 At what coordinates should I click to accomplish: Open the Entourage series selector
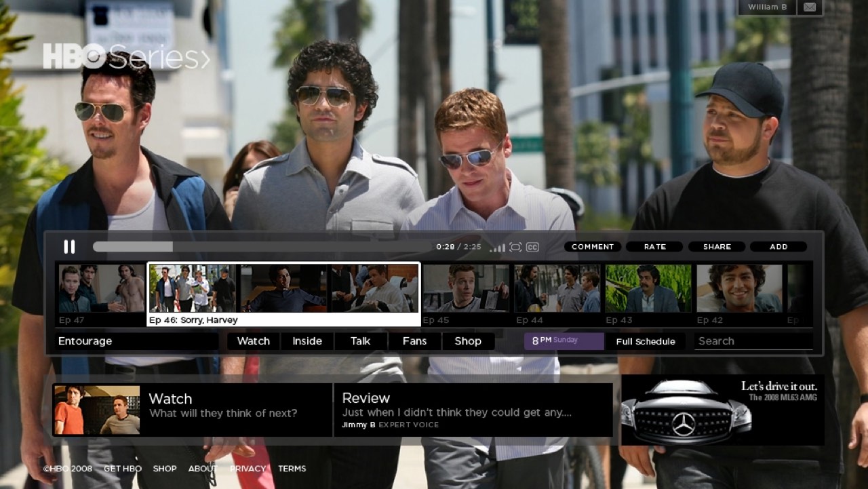tap(137, 341)
